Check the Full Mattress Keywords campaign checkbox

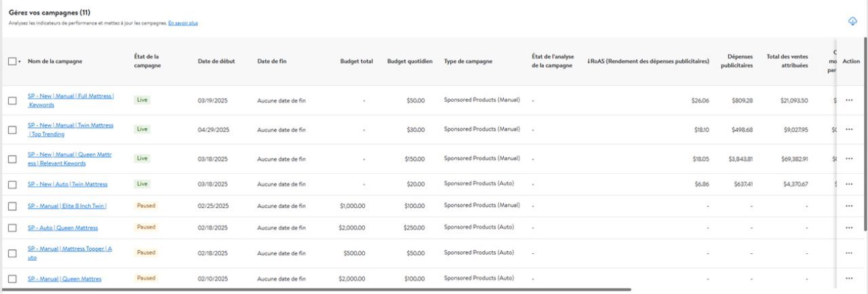(12, 100)
